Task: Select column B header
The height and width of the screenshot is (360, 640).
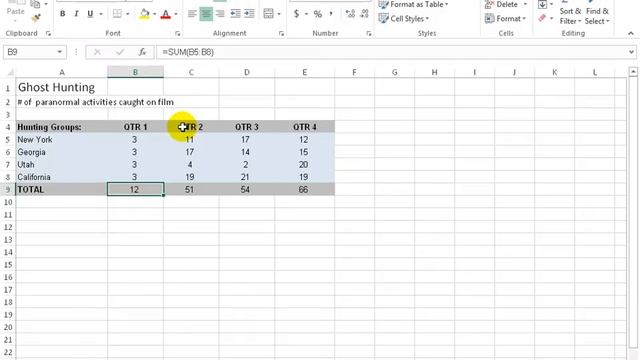Action: [135, 72]
